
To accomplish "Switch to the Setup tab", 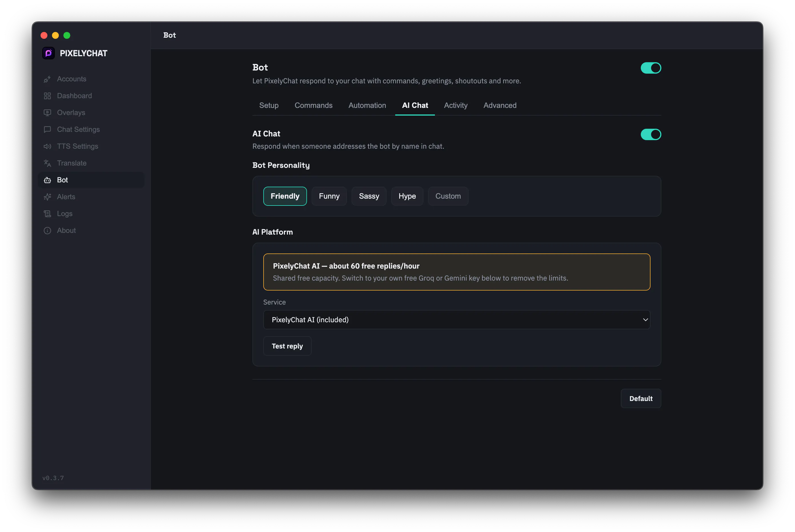I will point(269,106).
